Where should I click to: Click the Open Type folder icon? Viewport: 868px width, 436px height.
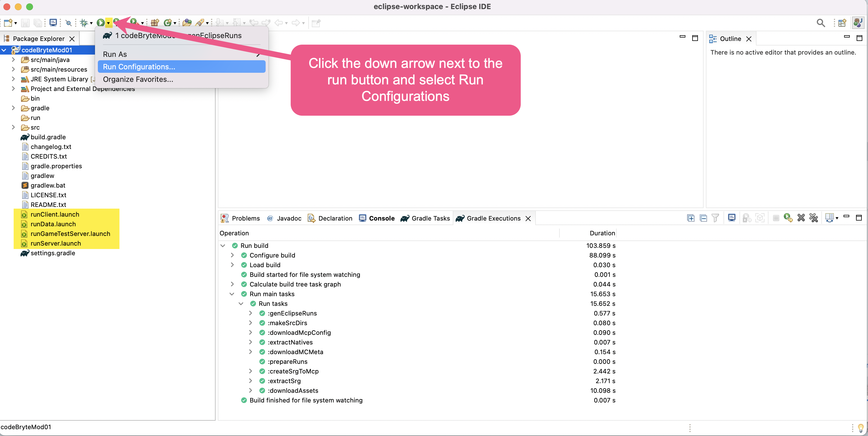click(187, 23)
